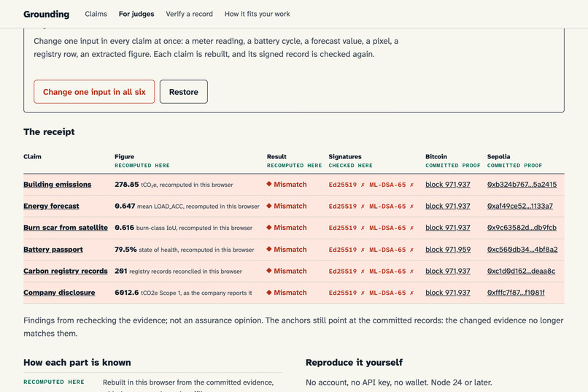Open the Company disclosure claim link

point(59,292)
